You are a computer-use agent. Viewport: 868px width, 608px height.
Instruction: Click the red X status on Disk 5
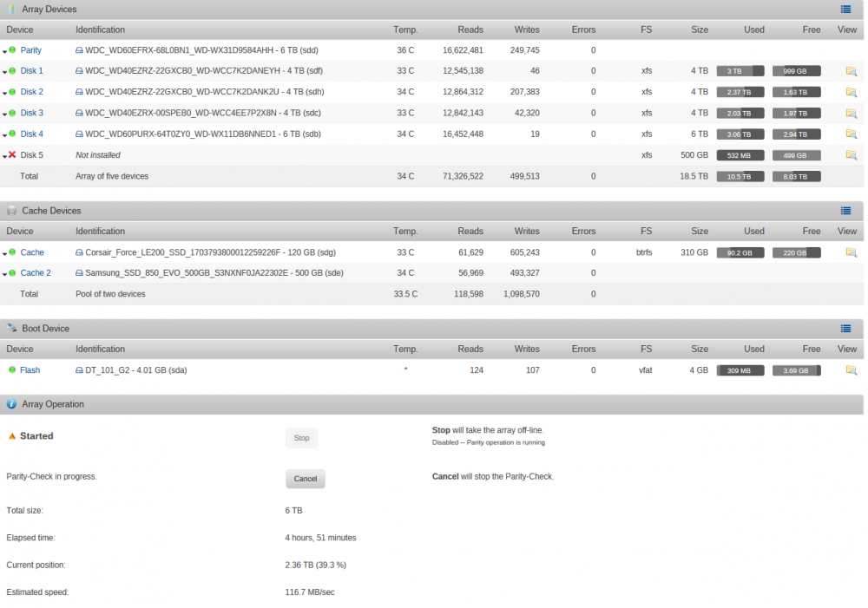pos(12,155)
